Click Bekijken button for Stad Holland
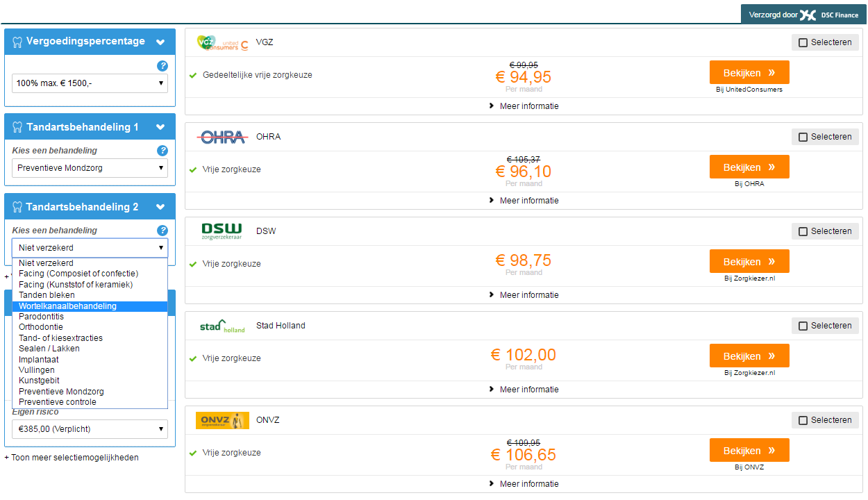The height and width of the screenshot is (500, 868). (x=749, y=356)
